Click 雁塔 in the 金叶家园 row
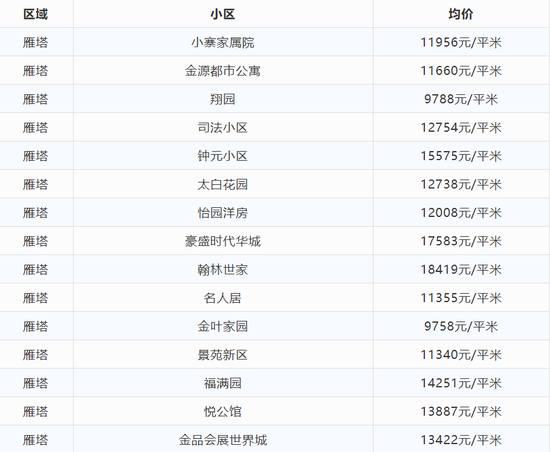Viewport: 550px width, 452px height. tap(35, 326)
